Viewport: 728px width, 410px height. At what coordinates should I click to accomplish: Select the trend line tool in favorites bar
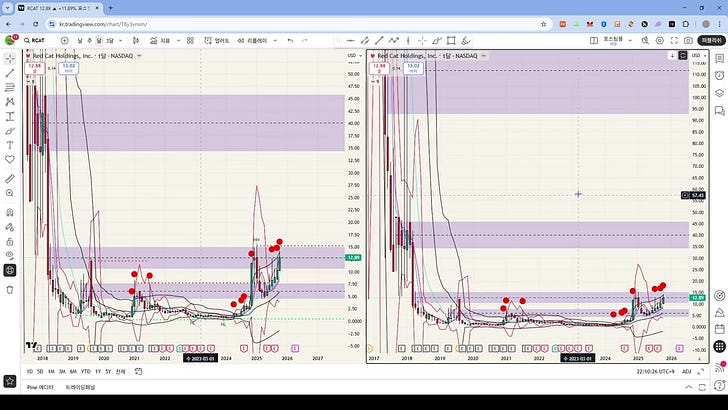click(x=365, y=40)
